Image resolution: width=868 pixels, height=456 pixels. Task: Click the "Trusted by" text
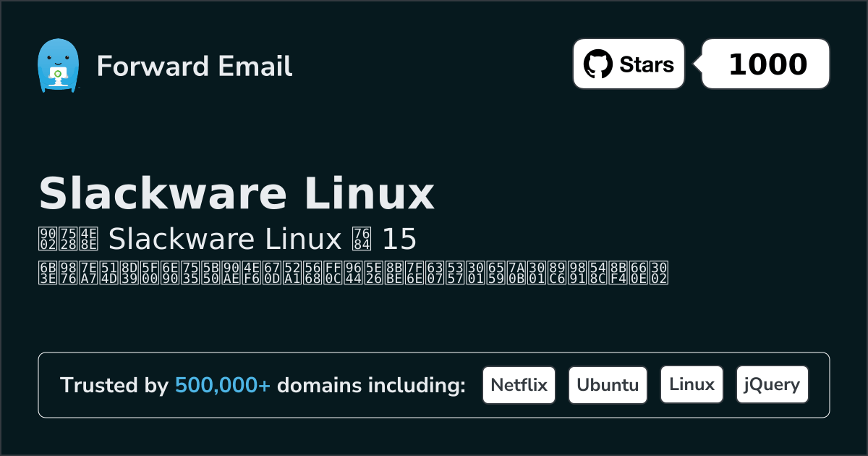pos(114,386)
